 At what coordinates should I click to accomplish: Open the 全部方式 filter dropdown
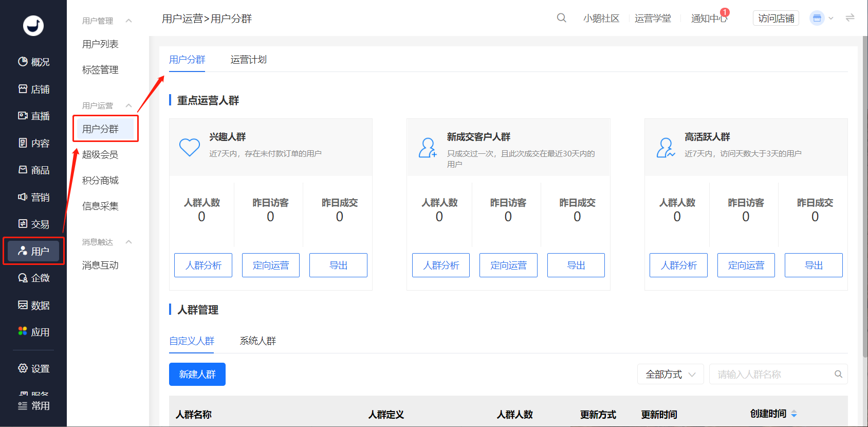[671, 374]
